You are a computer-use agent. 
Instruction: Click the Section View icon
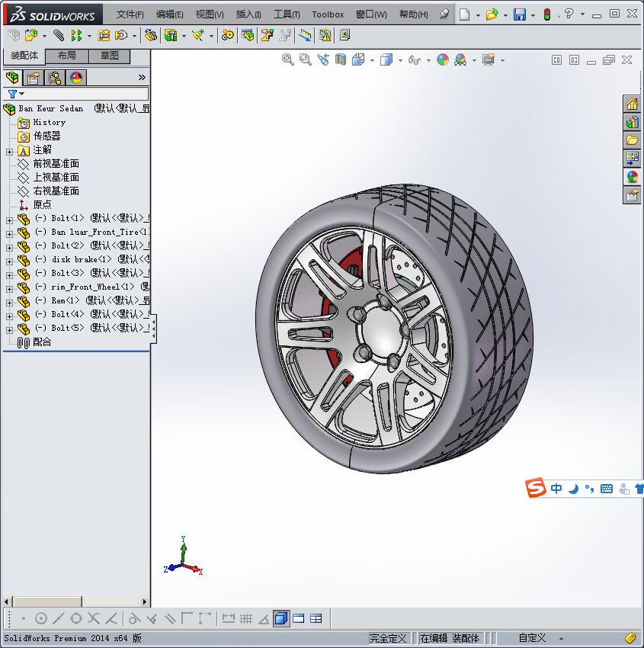click(341, 60)
